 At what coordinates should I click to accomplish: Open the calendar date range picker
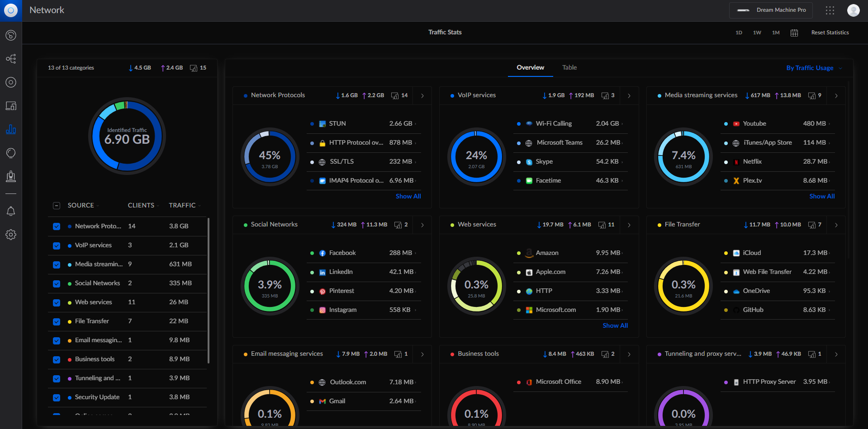pyautogui.click(x=794, y=33)
